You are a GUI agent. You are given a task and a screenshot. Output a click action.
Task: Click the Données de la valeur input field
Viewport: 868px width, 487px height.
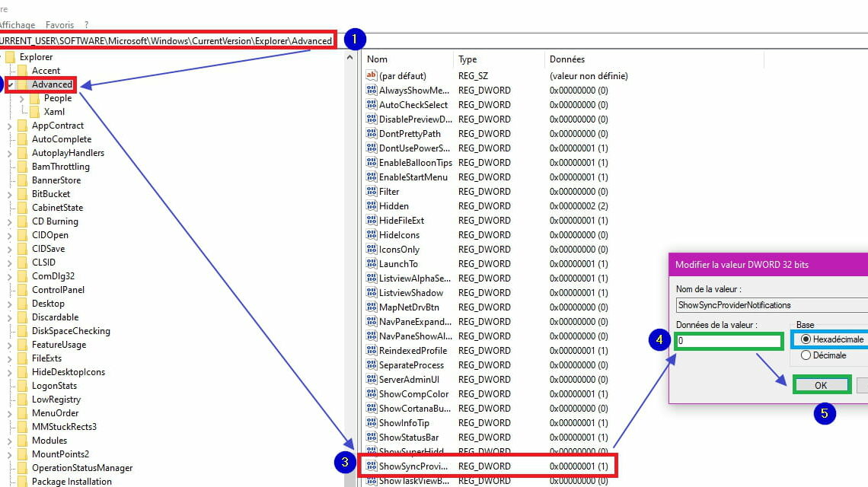click(x=727, y=341)
